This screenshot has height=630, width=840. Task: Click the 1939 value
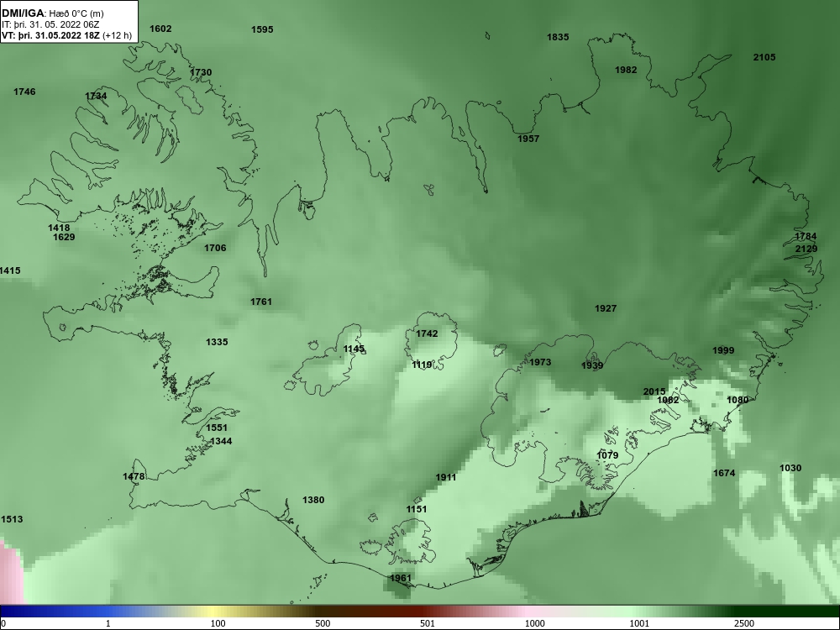point(592,365)
